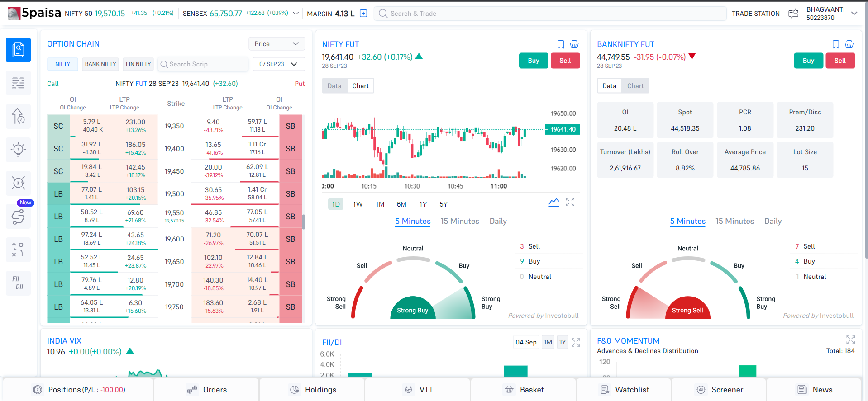The image size is (868, 401).
Task: Set the FII/DII range to 1Y
Action: click(563, 342)
